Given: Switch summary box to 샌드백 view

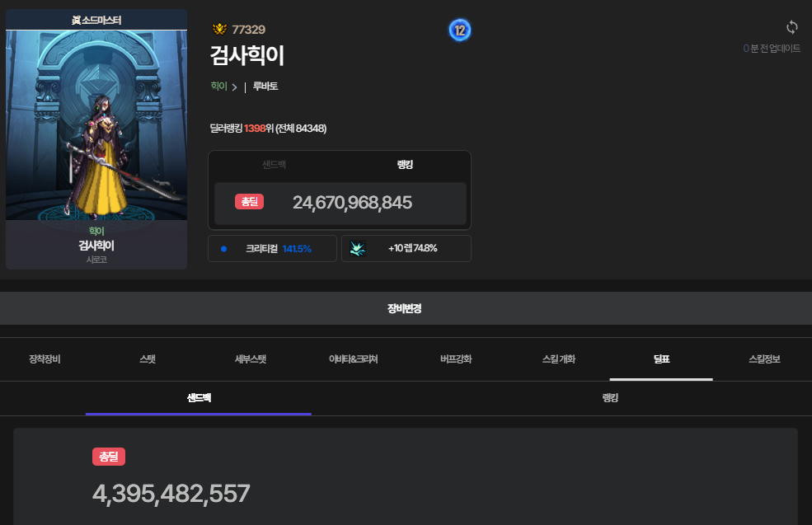Looking at the screenshot, I should (274, 165).
